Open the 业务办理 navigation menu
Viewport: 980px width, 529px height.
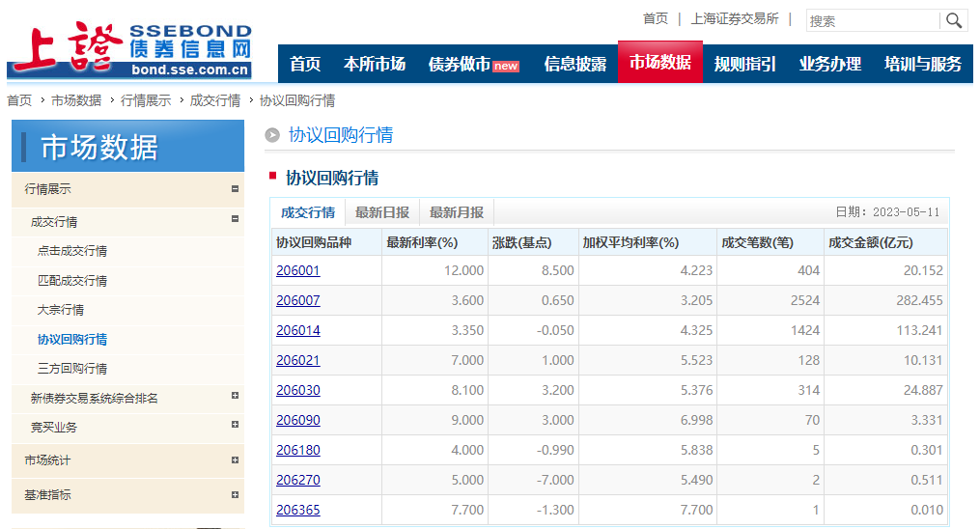tap(830, 64)
